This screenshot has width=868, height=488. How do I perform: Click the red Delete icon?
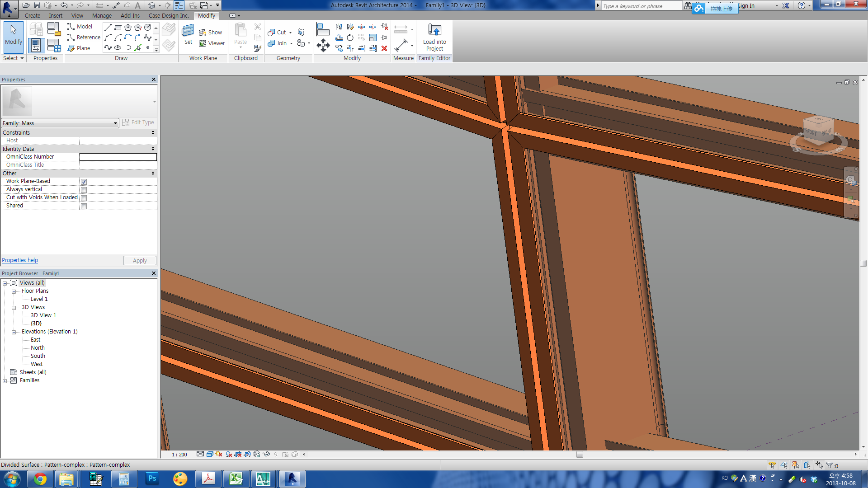pos(384,48)
